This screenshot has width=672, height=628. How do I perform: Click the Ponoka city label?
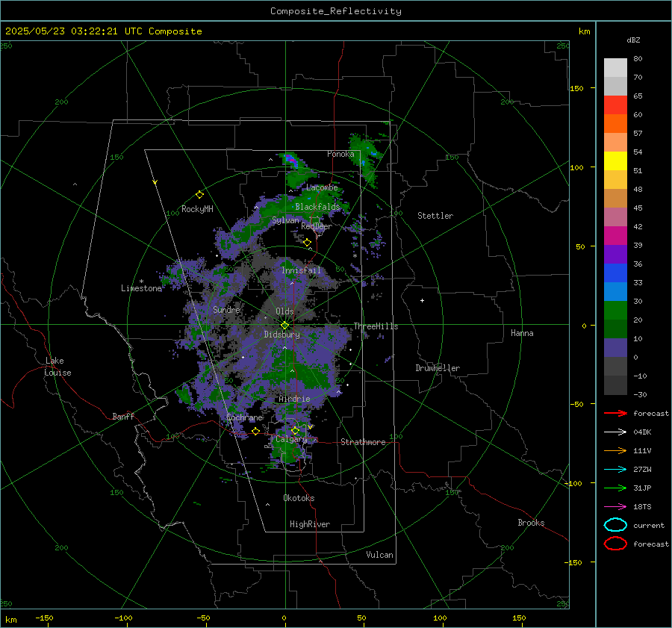point(340,154)
